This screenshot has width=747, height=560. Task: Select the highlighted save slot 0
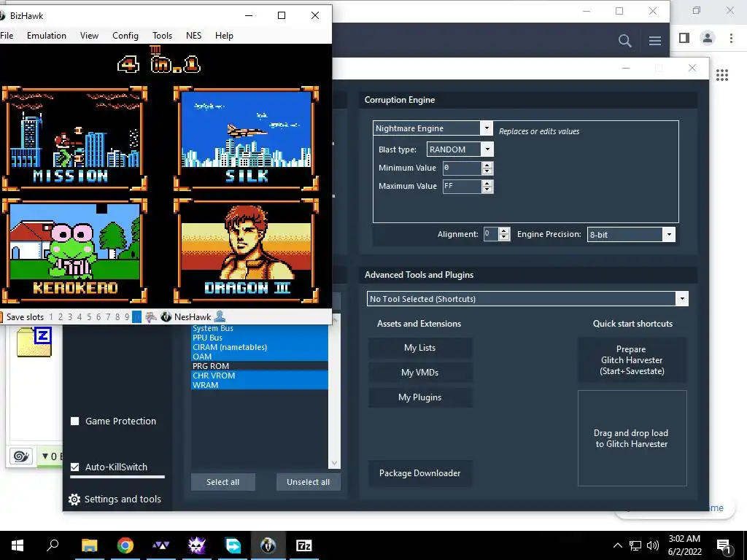[136, 316]
